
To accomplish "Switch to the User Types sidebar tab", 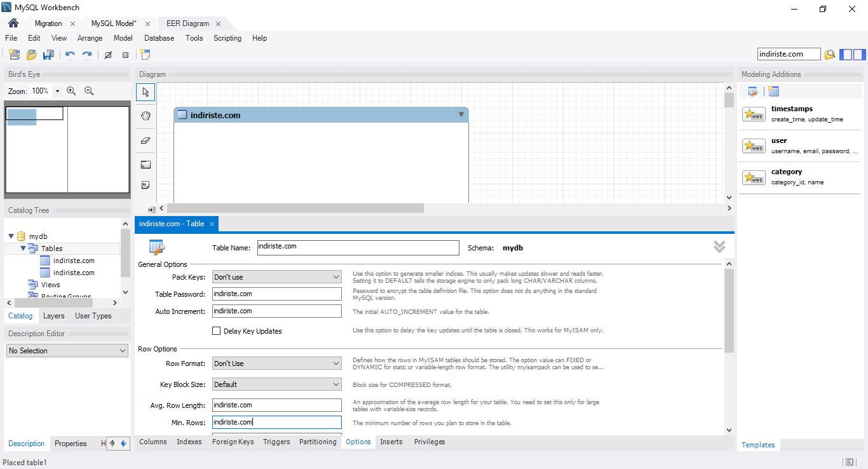I will coord(93,316).
